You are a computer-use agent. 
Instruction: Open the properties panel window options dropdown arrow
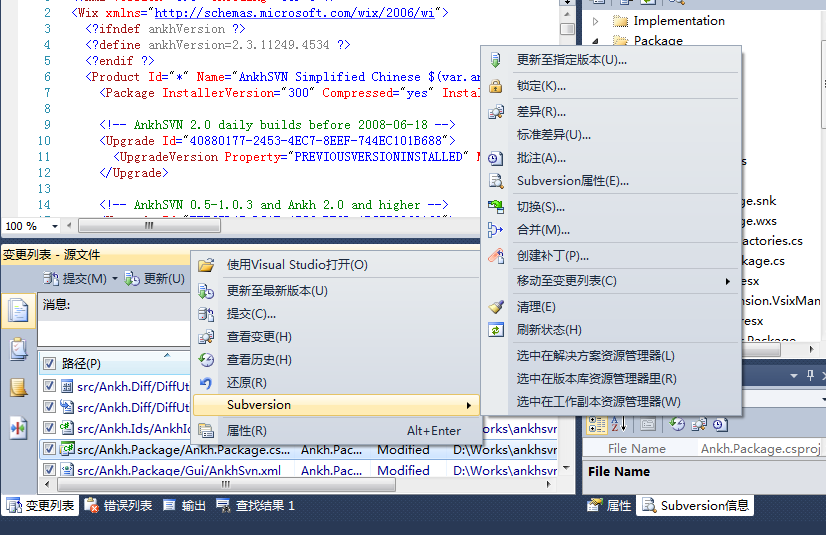point(794,376)
